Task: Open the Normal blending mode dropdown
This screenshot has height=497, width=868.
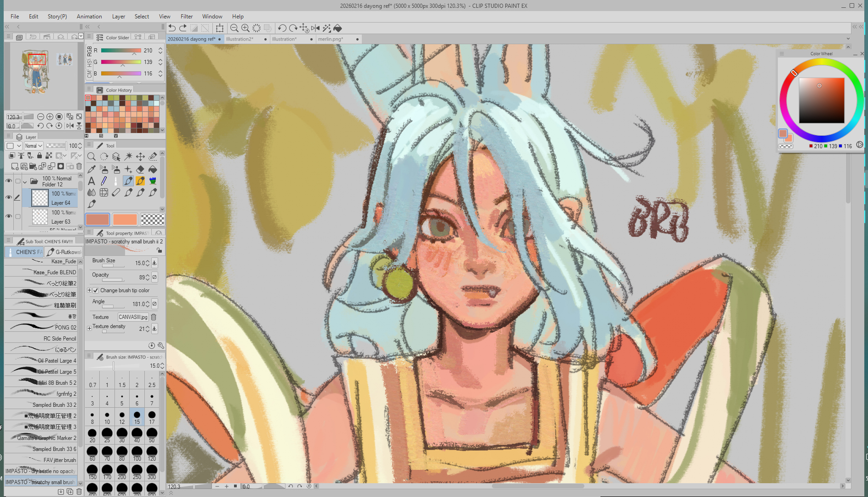Action: [34, 146]
